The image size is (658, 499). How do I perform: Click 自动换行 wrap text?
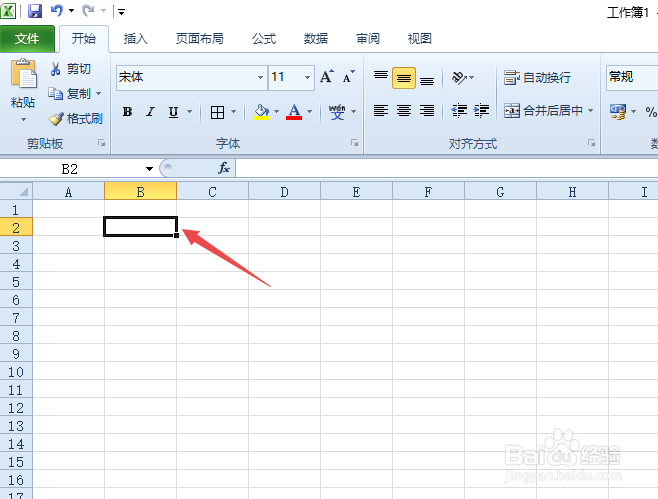click(x=538, y=77)
